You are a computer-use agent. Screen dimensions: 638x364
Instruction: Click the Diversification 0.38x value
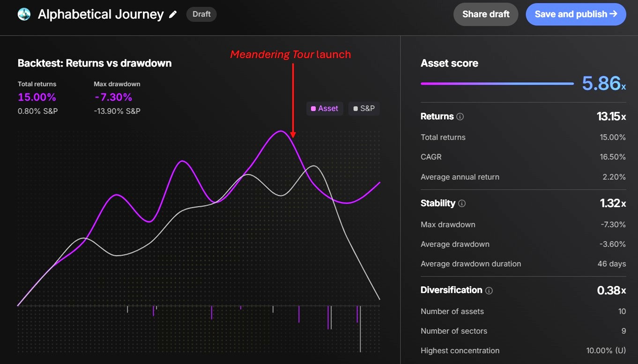pyautogui.click(x=612, y=291)
